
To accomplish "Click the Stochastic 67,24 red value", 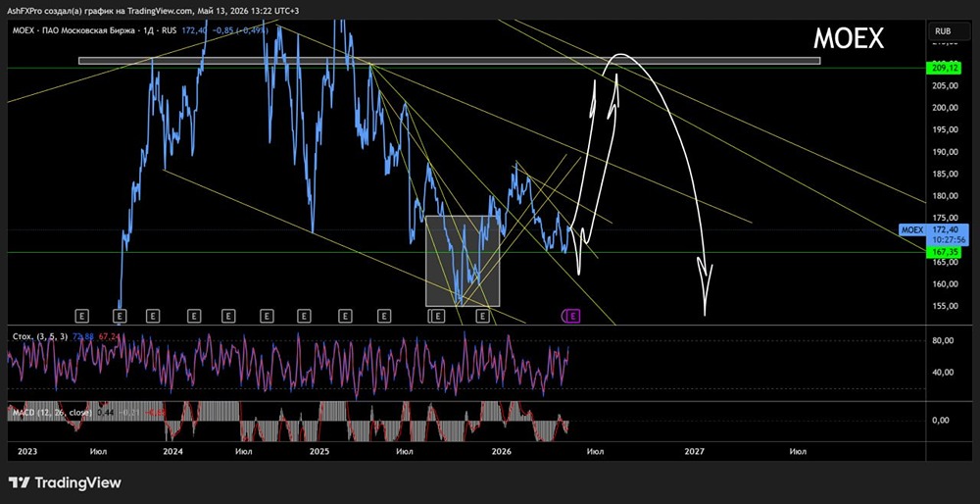I will coord(108,336).
